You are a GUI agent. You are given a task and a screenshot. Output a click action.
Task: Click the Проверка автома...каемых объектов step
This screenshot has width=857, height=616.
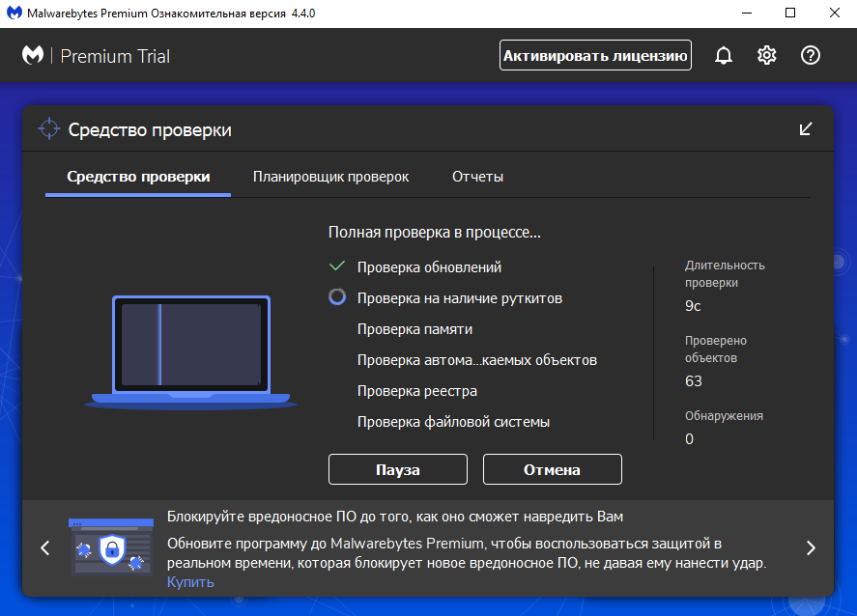click(x=477, y=360)
